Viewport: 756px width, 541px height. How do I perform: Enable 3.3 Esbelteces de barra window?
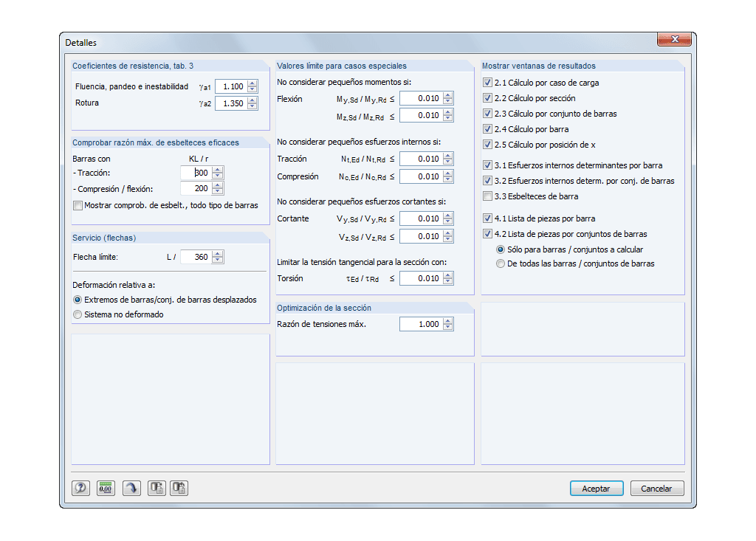click(487, 196)
